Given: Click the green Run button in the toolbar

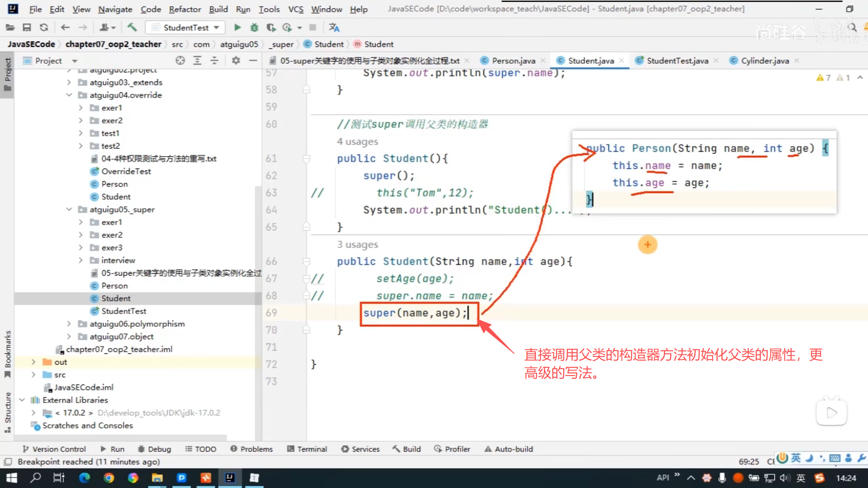Looking at the screenshot, I should pyautogui.click(x=237, y=28).
